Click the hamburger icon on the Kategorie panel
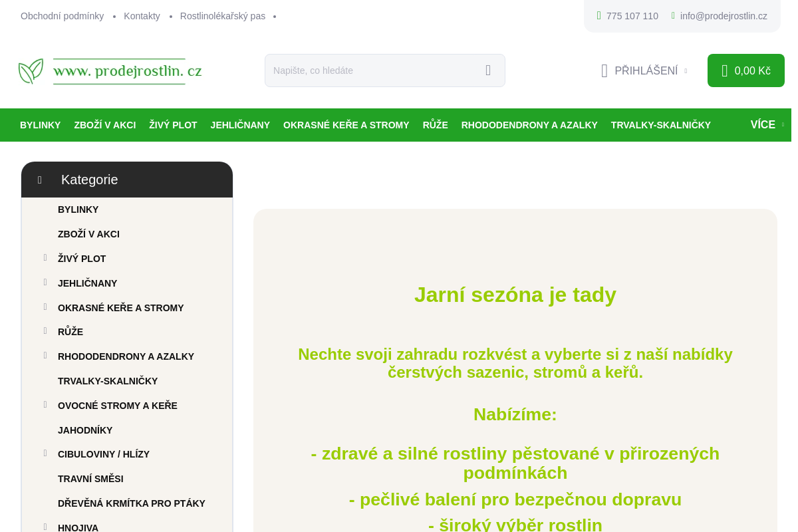The image size is (798, 532). (x=39, y=180)
